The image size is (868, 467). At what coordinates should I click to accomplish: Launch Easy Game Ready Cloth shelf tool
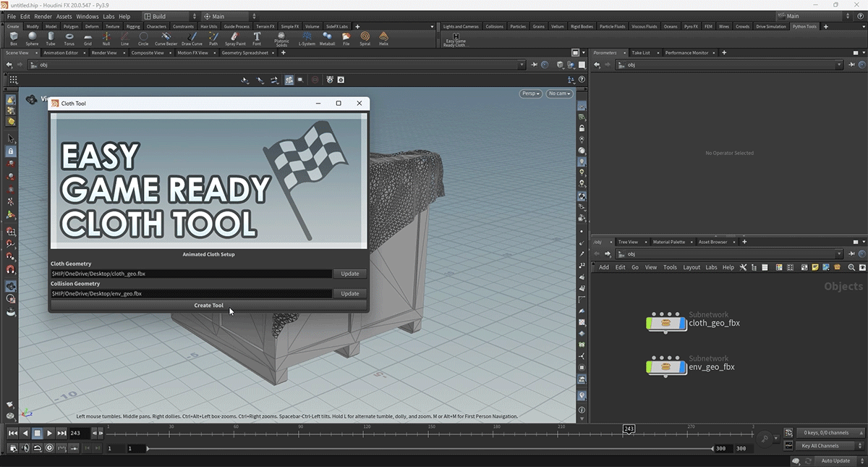456,40
